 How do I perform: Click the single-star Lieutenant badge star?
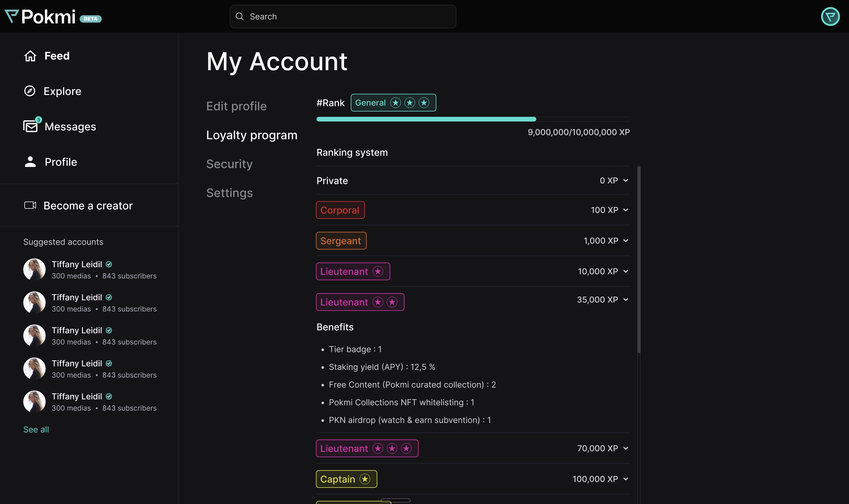(378, 271)
